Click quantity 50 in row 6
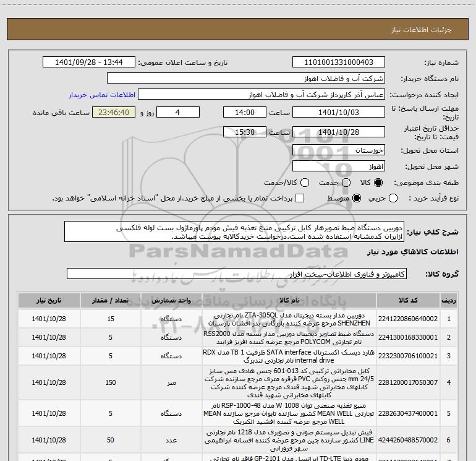This screenshot has width=476, height=461. [x=111, y=440]
